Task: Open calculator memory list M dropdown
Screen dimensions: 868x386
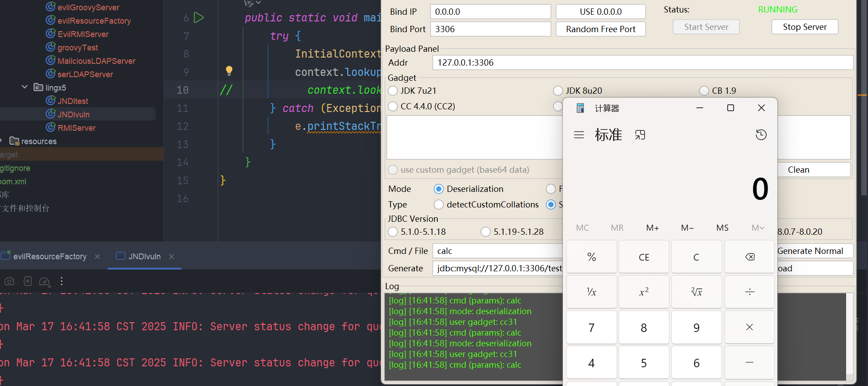Action: point(758,228)
